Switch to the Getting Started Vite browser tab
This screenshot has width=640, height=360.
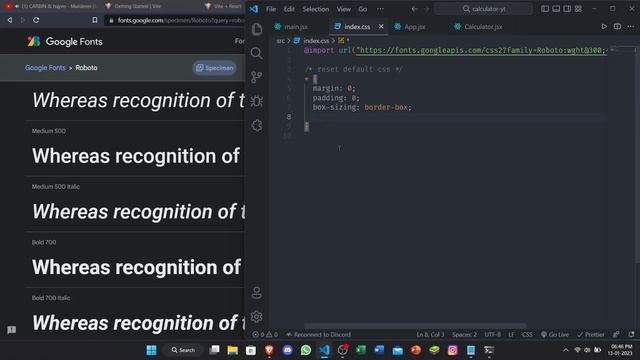coord(138,6)
